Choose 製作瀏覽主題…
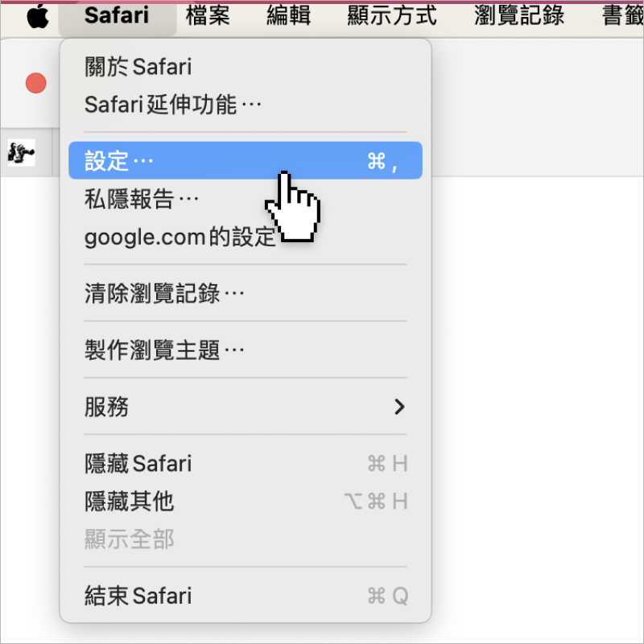The width and height of the screenshot is (644, 644). [246, 350]
